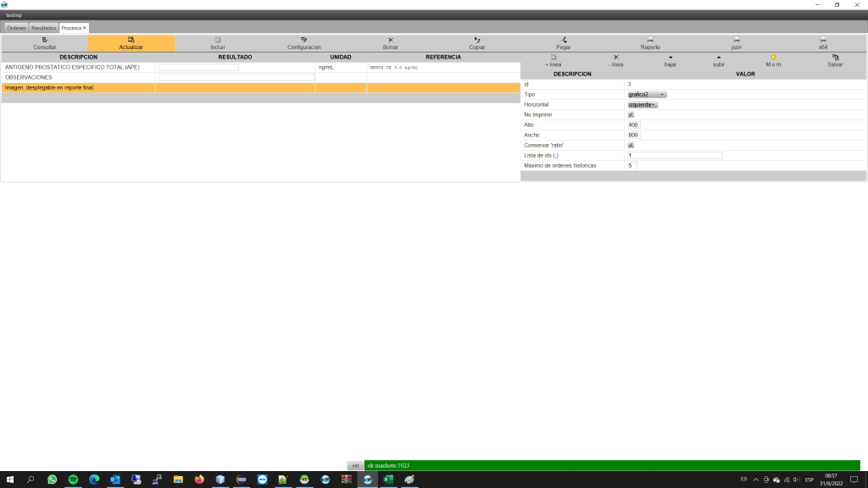Image resolution: width=868 pixels, height=488 pixels.
Task: Click the Consultar toolbar icon
Action: point(45,40)
